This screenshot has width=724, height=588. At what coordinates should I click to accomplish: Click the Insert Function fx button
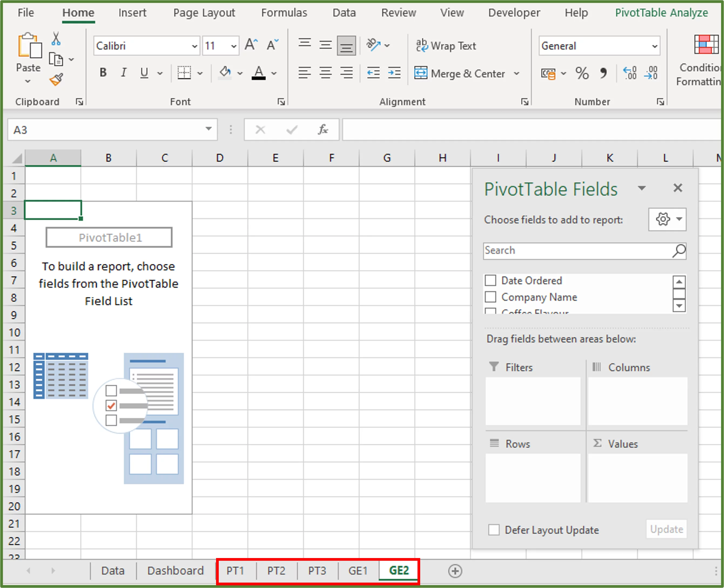tap(322, 129)
